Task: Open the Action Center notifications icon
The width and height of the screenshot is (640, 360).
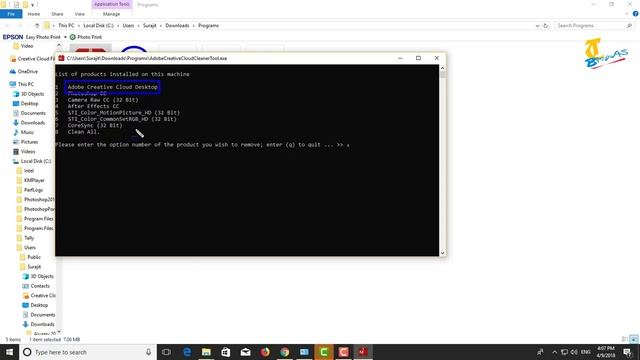Action: (x=627, y=352)
